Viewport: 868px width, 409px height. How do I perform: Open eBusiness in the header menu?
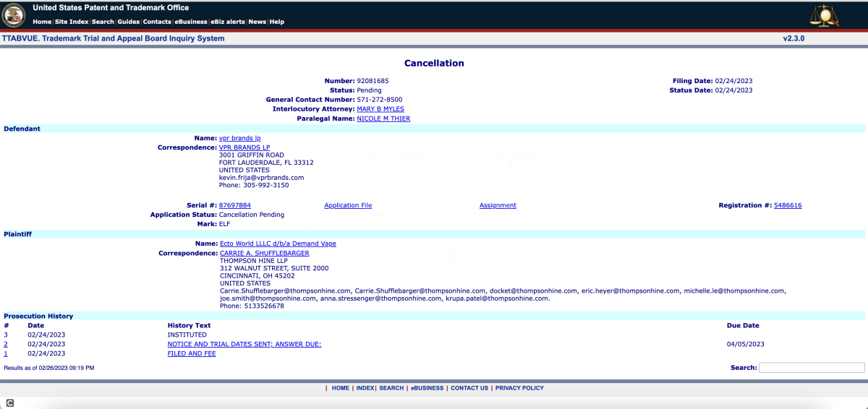(x=190, y=22)
